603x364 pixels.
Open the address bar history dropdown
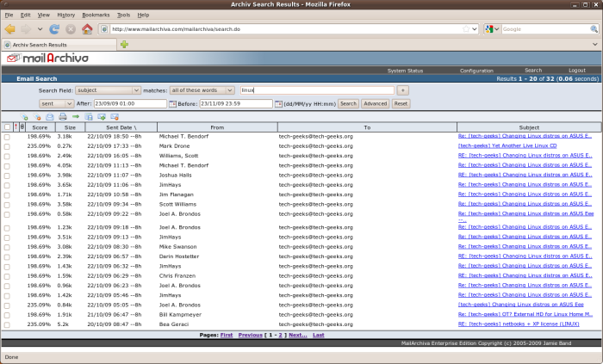tap(475, 29)
